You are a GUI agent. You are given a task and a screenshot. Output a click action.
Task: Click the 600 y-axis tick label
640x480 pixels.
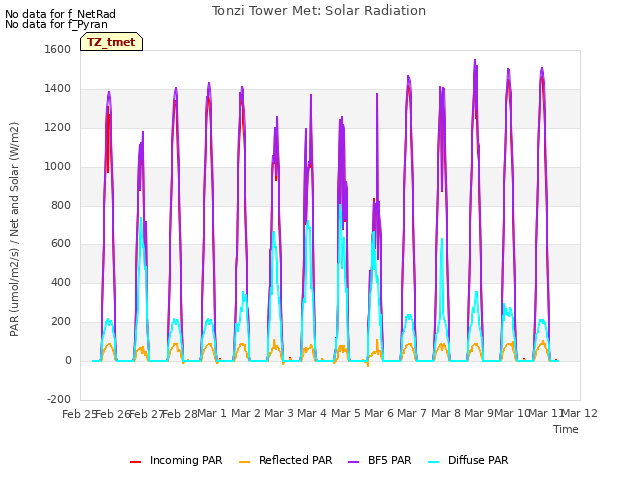click(61, 244)
